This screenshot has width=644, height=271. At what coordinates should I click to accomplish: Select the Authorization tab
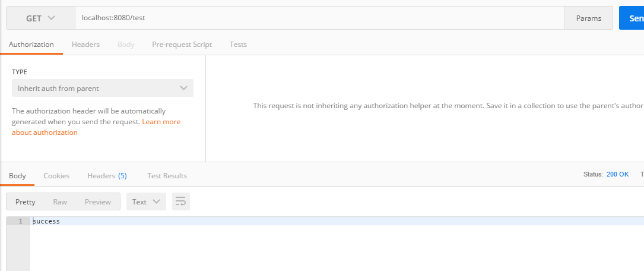pos(31,45)
